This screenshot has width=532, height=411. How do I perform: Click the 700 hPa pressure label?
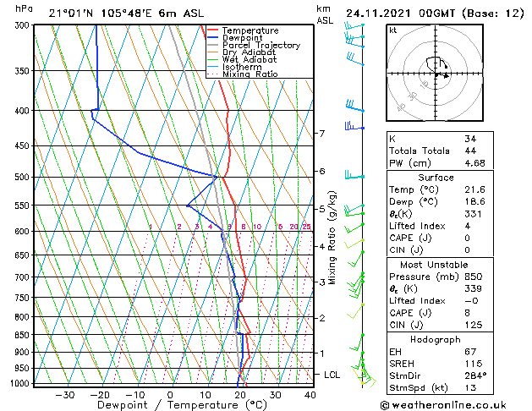click(24, 277)
